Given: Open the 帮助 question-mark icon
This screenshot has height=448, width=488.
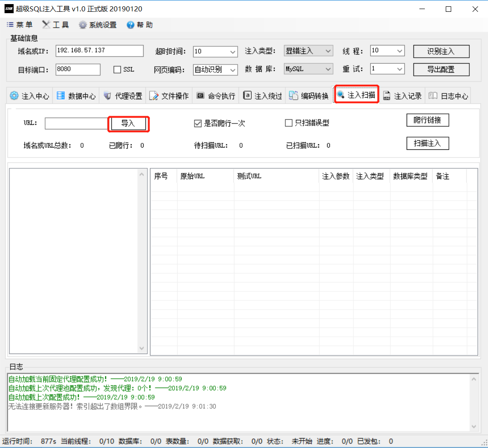Looking at the screenshot, I should [130, 25].
